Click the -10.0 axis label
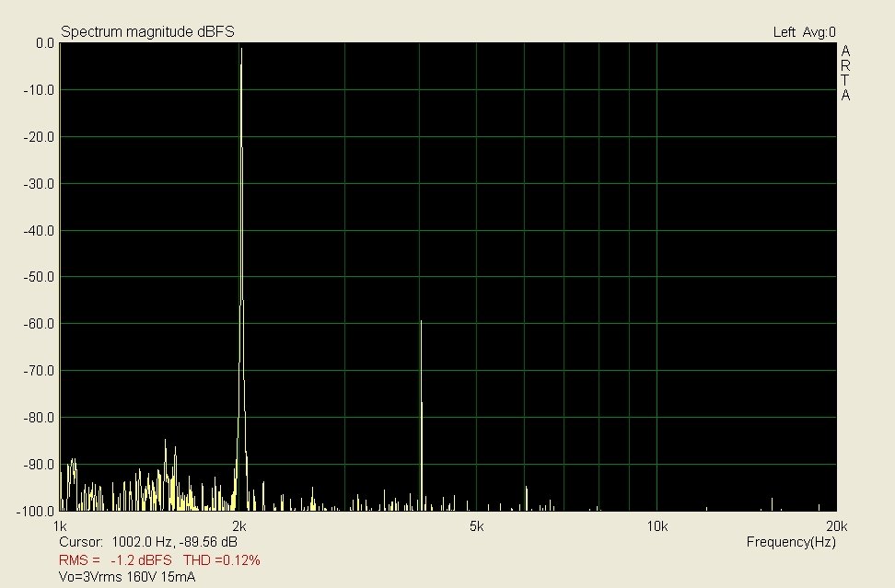Viewport: 895px width, 588px height. 39,90
